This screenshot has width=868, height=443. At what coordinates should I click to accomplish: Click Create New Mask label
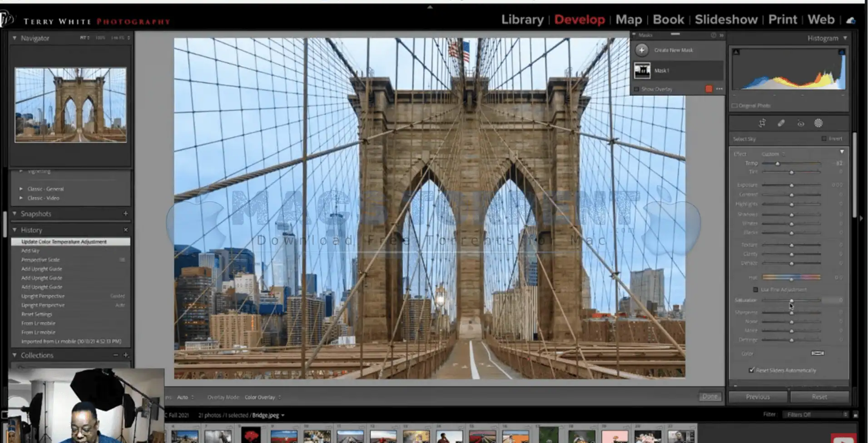(674, 50)
